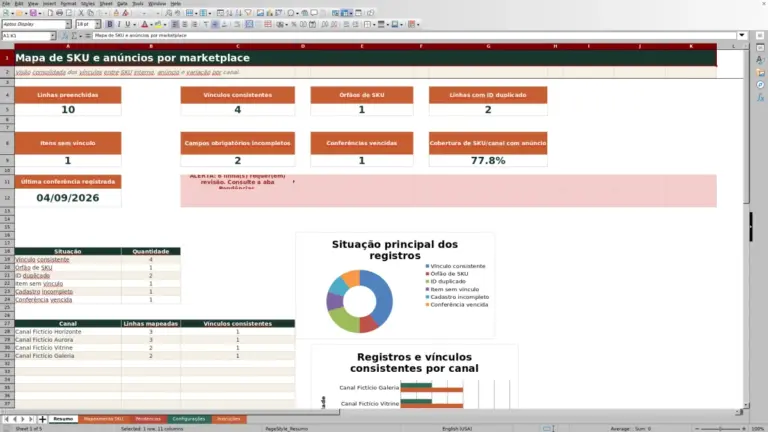Open the Data menu
Screen dimensions: 768x432
click(x=122, y=3)
